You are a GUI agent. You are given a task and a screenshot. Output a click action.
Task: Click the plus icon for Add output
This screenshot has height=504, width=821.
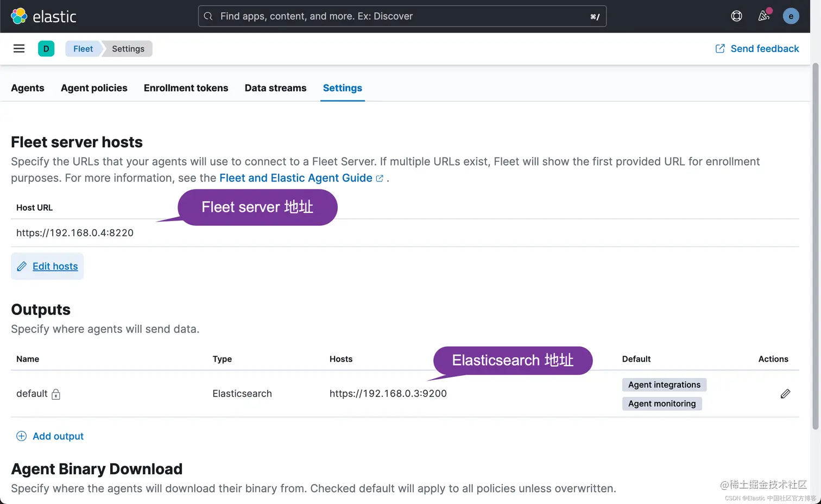(21, 436)
